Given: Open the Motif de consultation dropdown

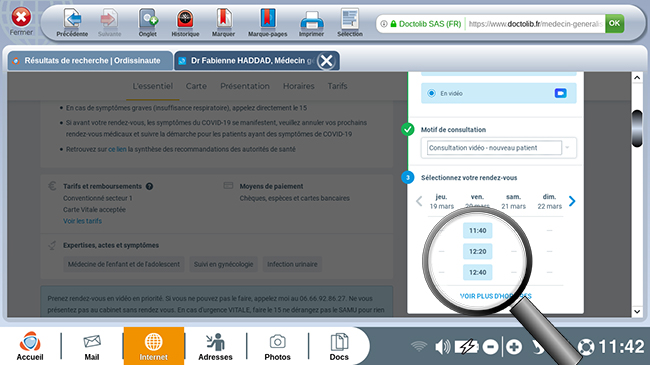Looking at the screenshot, I should click(x=499, y=148).
